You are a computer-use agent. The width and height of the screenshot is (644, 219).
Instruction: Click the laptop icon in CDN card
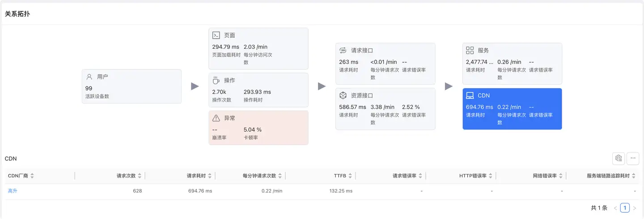pos(470,95)
